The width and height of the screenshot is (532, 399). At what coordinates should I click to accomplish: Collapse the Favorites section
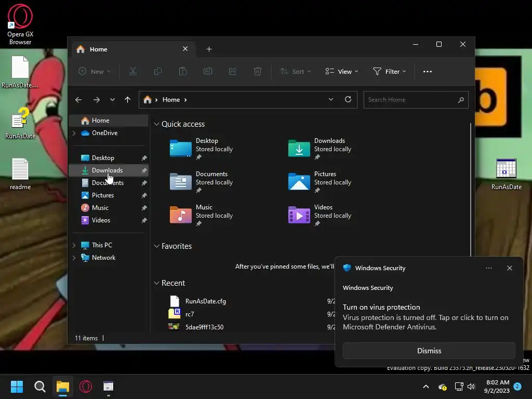pyautogui.click(x=156, y=246)
